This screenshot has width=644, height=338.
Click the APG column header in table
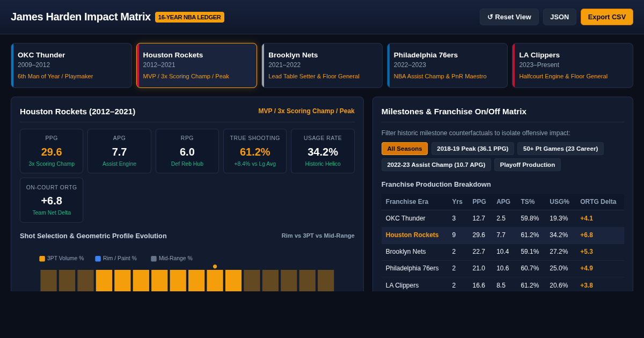(x=503, y=202)
